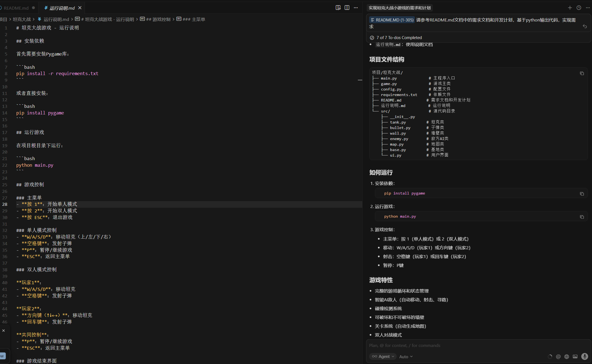This screenshot has height=364, width=592.
Task: Click the '按 2: 开始双人模式' line
Action: [x=47, y=211]
